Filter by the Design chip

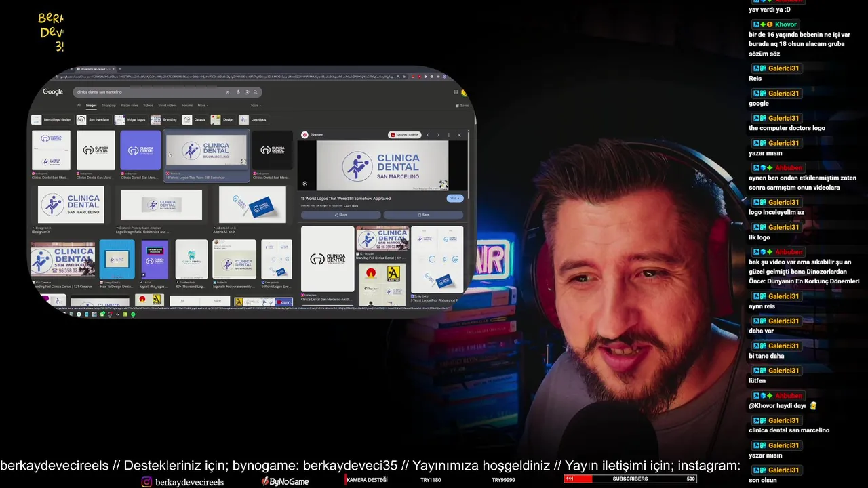pos(222,120)
